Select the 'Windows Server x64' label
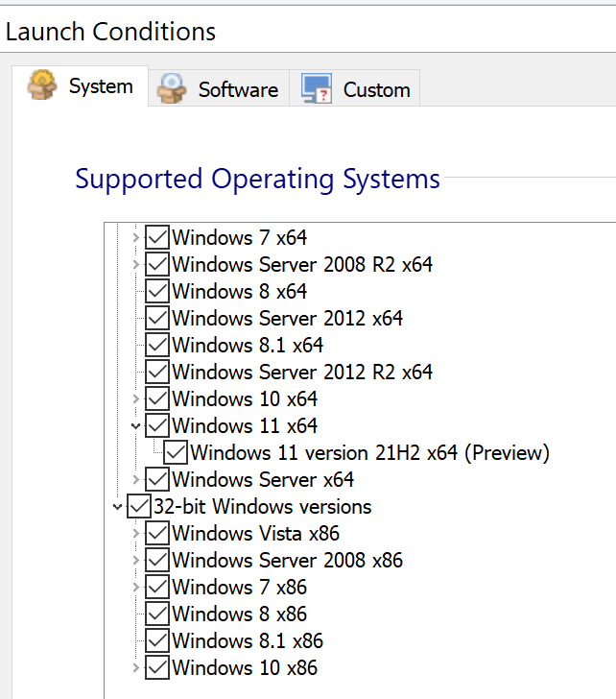This screenshot has width=616, height=699. tap(263, 480)
